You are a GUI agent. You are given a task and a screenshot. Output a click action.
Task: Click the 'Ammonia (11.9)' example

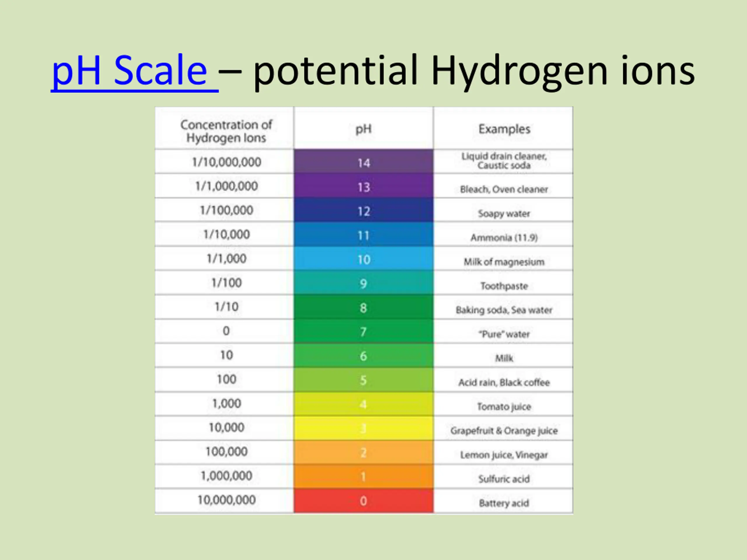504,238
